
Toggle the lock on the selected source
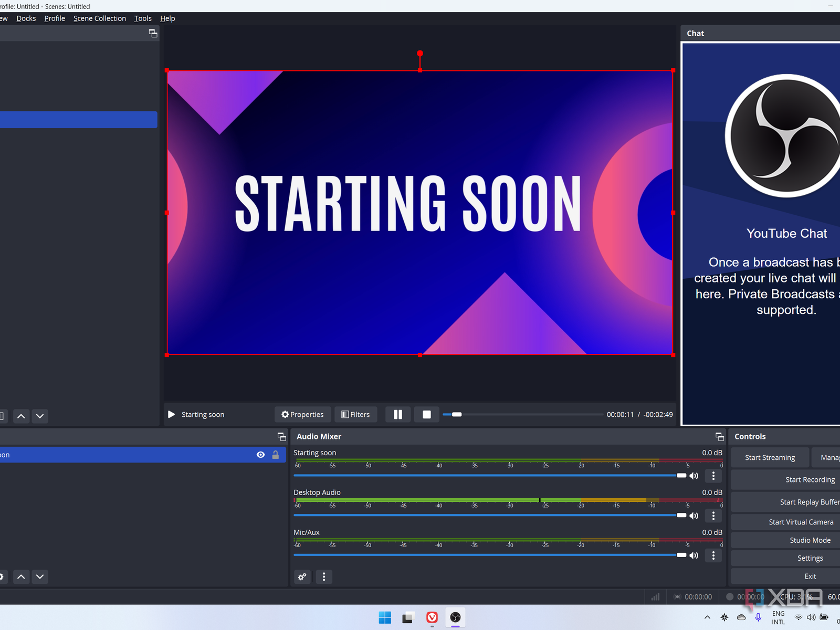pyautogui.click(x=276, y=455)
